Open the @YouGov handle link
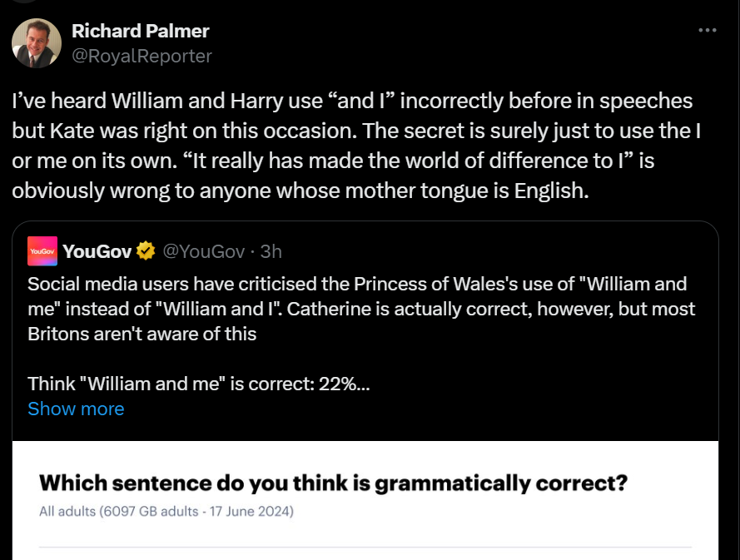Viewport: 740px width, 560px height. 202,250
